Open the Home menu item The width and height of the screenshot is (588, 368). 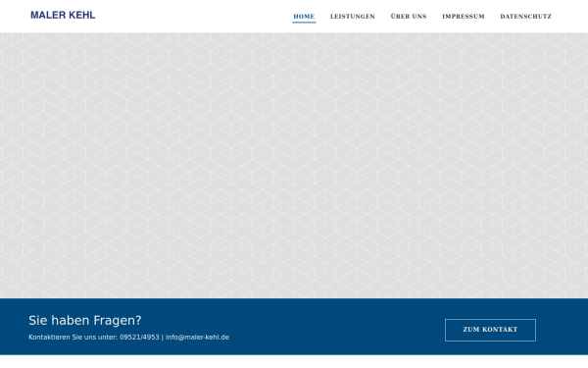pos(304,16)
